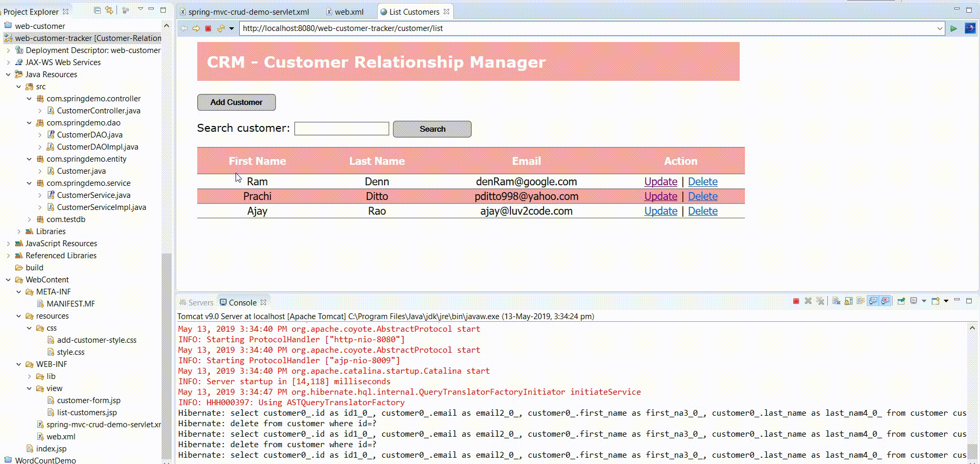The image size is (980, 464).
Task: Collapse all in Project Explorer
Action: click(97, 10)
